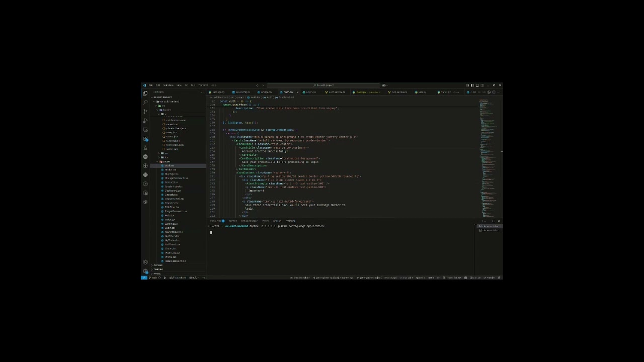Click the Explorer more actions ellipsis
644x362 pixels.
coord(202,92)
